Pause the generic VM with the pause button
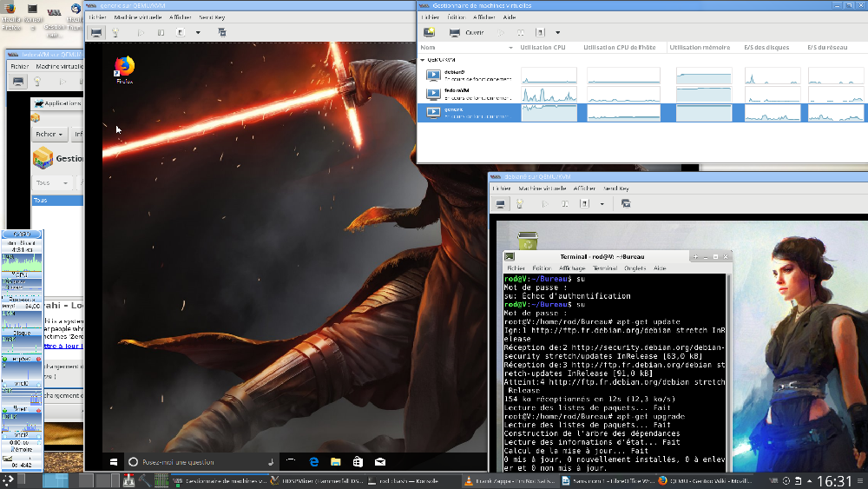This screenshot has width=868, height=489. point(161,33)
